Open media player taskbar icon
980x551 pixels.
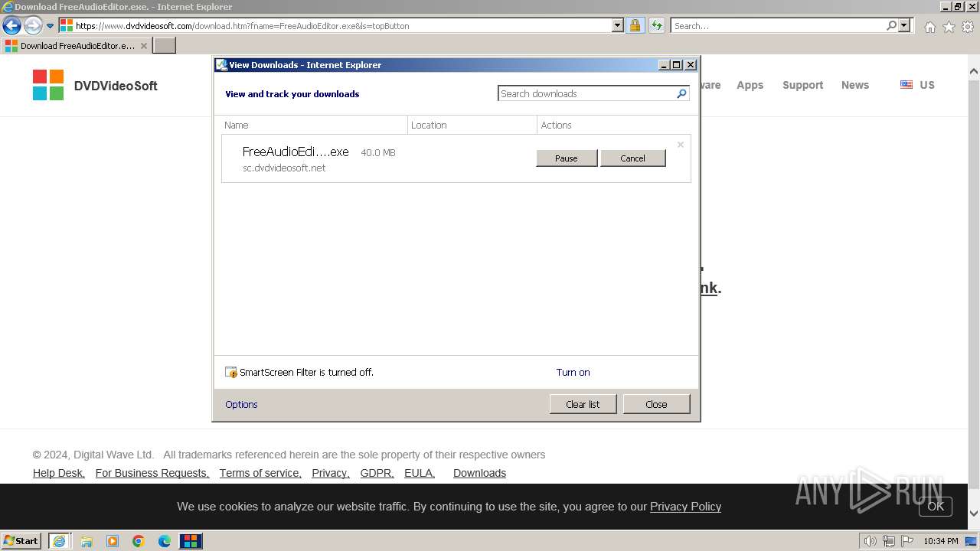coord(113,541)
